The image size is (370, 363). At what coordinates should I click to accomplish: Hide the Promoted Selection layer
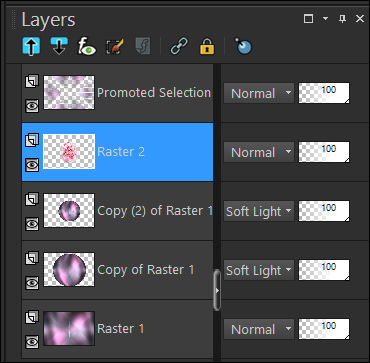32,106
